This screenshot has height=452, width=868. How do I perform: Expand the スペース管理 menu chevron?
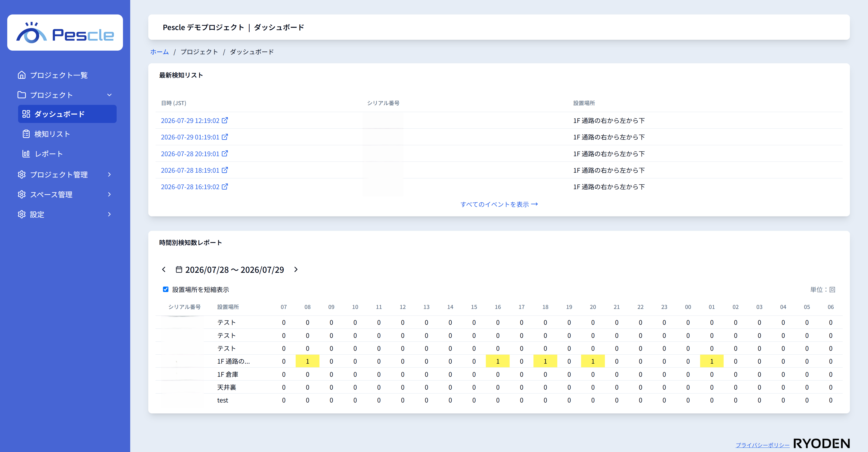[109, 194]
